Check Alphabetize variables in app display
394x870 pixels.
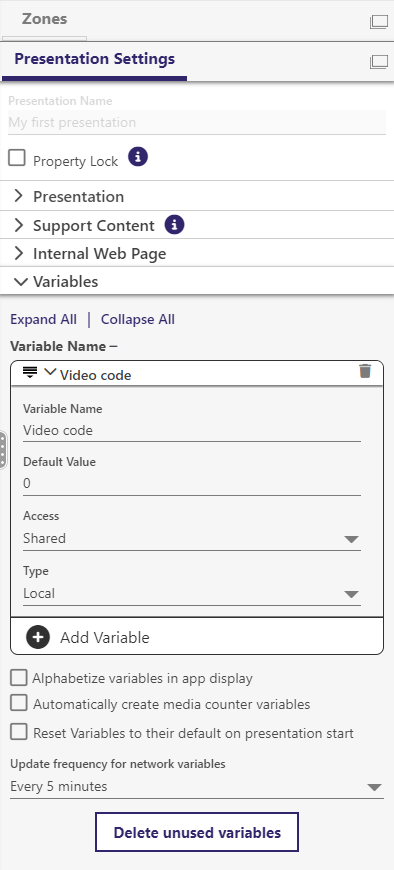click(19, 677)
